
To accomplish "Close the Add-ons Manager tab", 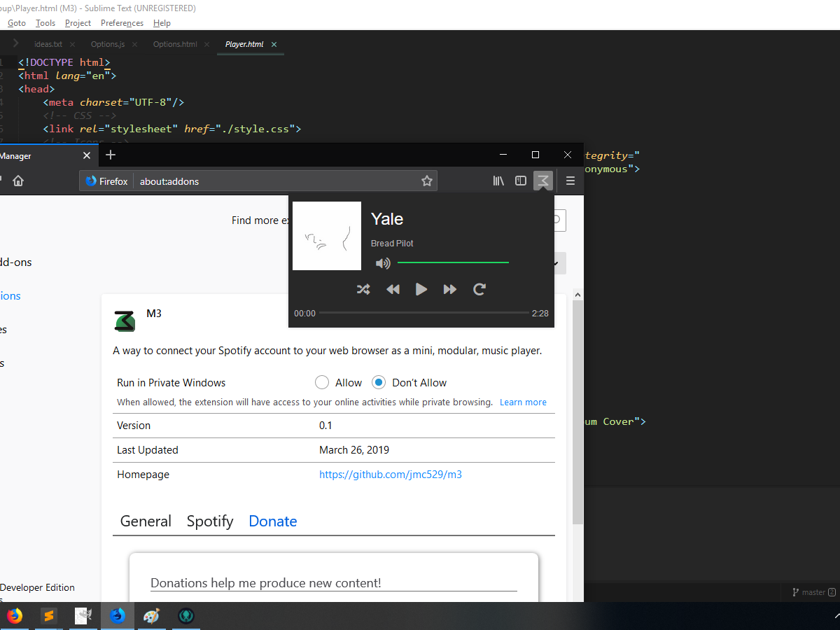I will [87, 155].
